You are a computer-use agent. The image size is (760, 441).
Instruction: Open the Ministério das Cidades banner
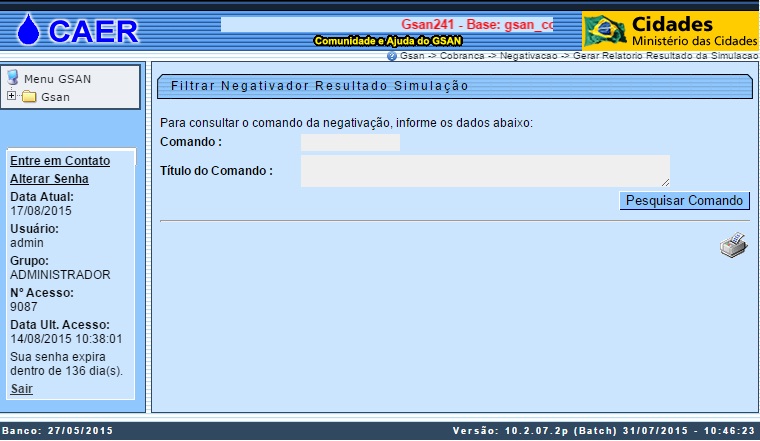[x=670, y=31]
